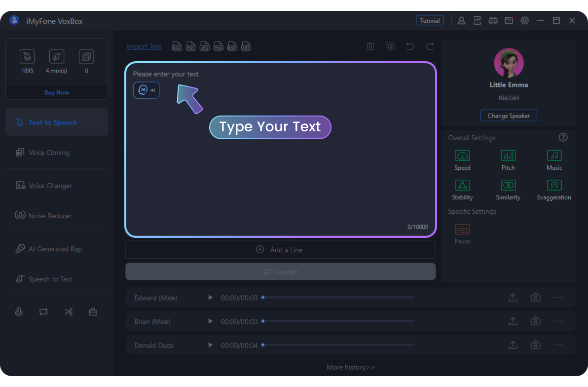The width and height of the screenshot is (588, 387).
Task: Play the Edward (Male) audio
Action: pyautogui.click(x=211, y=298)
